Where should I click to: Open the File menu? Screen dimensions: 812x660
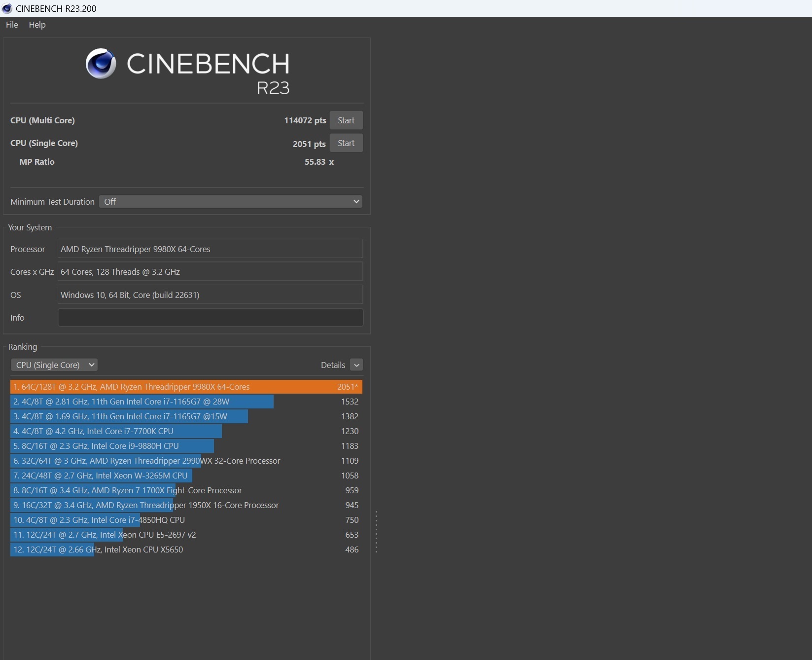click(12, 25)
